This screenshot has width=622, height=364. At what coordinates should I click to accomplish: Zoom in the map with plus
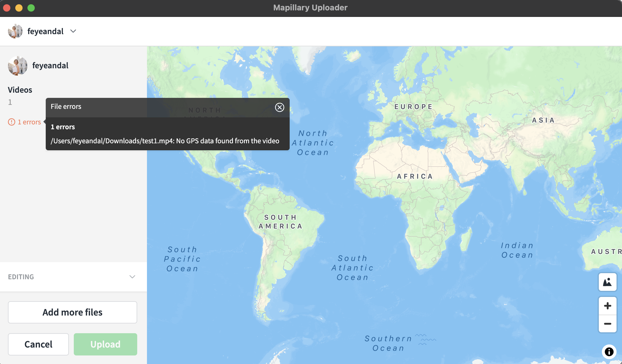[607, 306]
